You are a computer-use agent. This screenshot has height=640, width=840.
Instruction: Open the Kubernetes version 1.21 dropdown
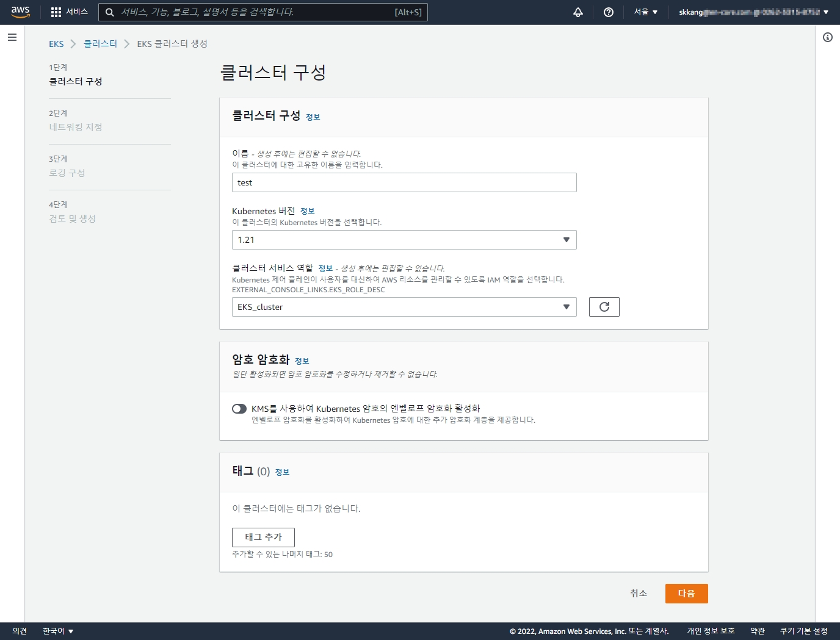click(x=404, y=240)
